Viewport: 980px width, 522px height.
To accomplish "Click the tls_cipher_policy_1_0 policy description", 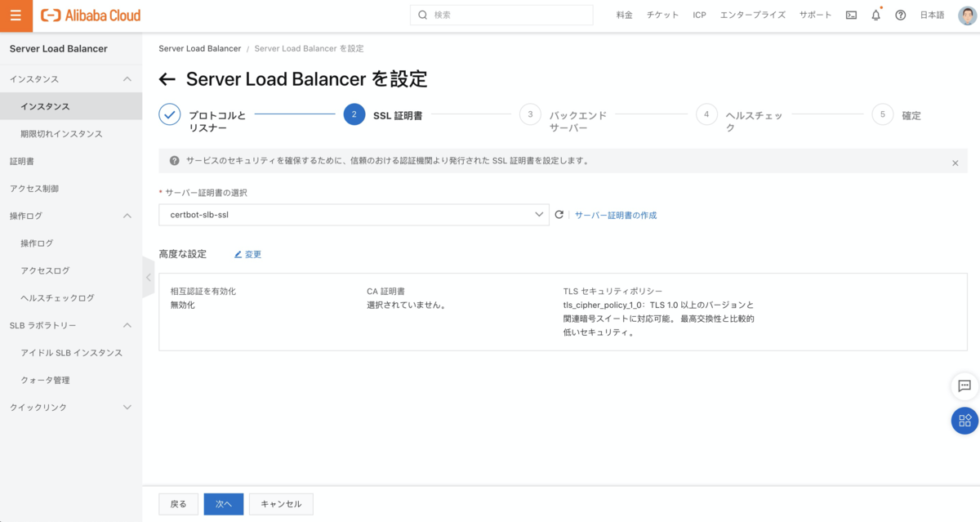I will click(658, 319).
